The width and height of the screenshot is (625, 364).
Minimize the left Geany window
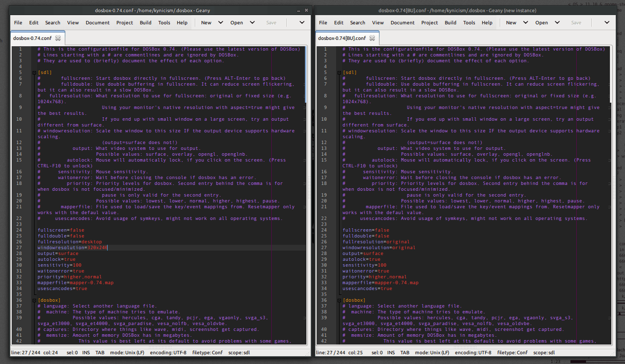[x=298, y=10]
